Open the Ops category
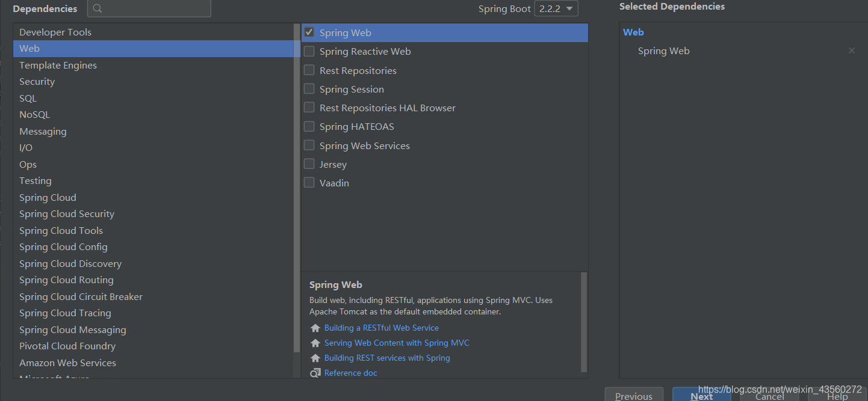The image size is (868, 401). (x=153, y=165)
